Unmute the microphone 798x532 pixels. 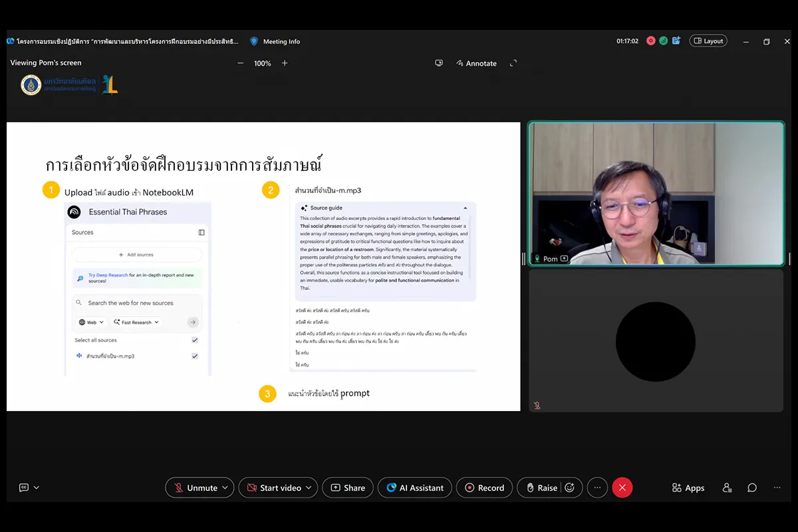(x=196, y=487)
